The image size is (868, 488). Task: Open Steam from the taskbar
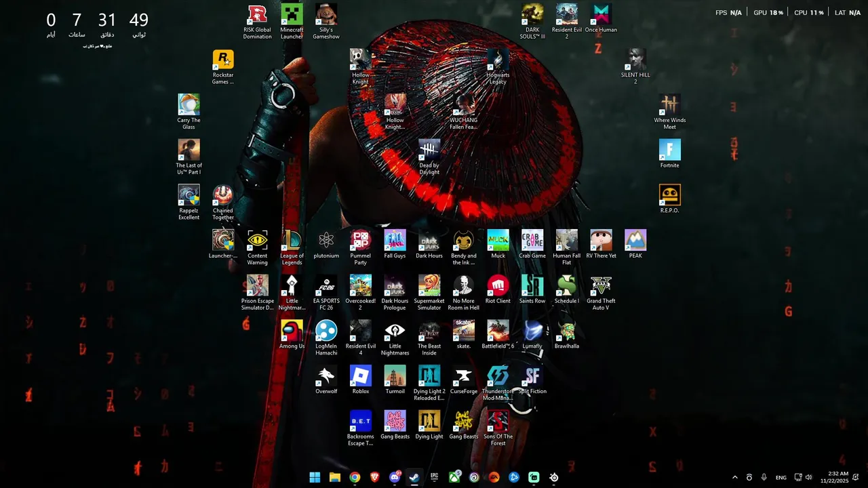pyautogui.click(x=414, y=477)
